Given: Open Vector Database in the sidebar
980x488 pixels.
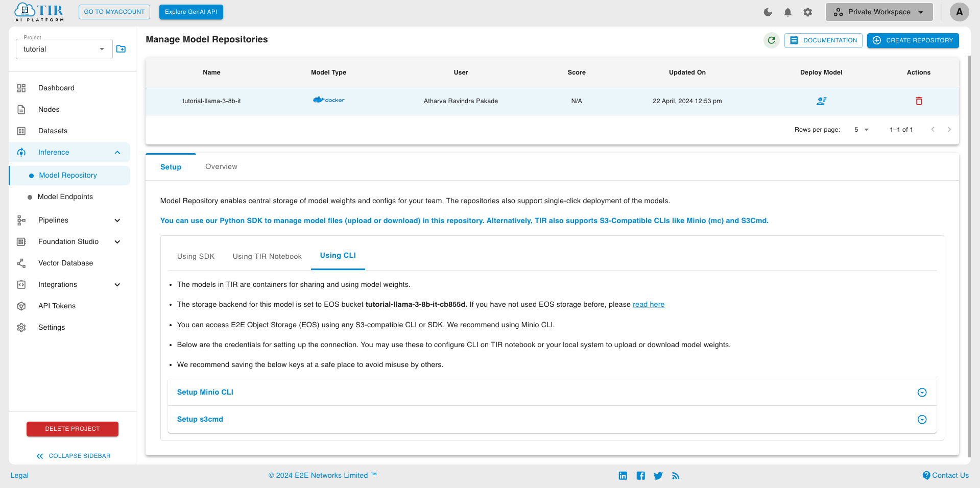Looking at the screenshot, I should click(65, 263).
